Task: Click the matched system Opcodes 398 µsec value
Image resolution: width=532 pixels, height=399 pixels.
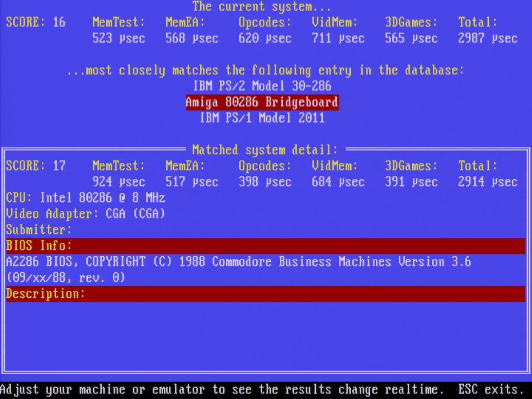Action: coord(265,182)
